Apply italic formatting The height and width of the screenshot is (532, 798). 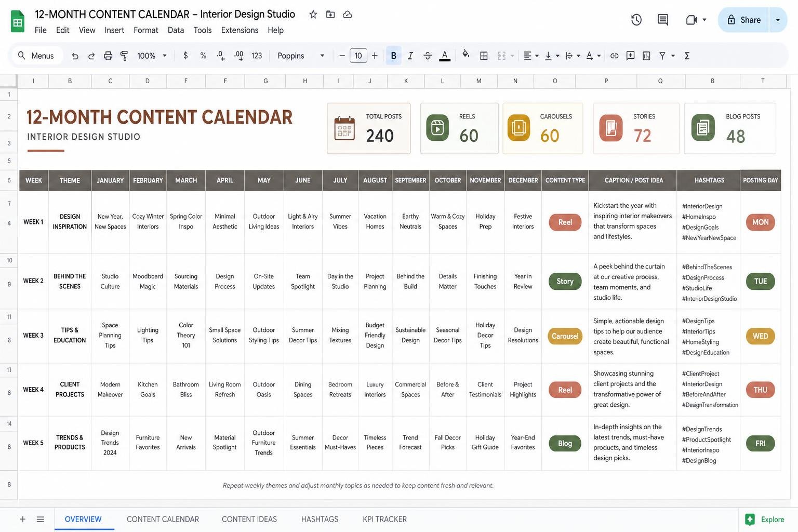point(410,56)
